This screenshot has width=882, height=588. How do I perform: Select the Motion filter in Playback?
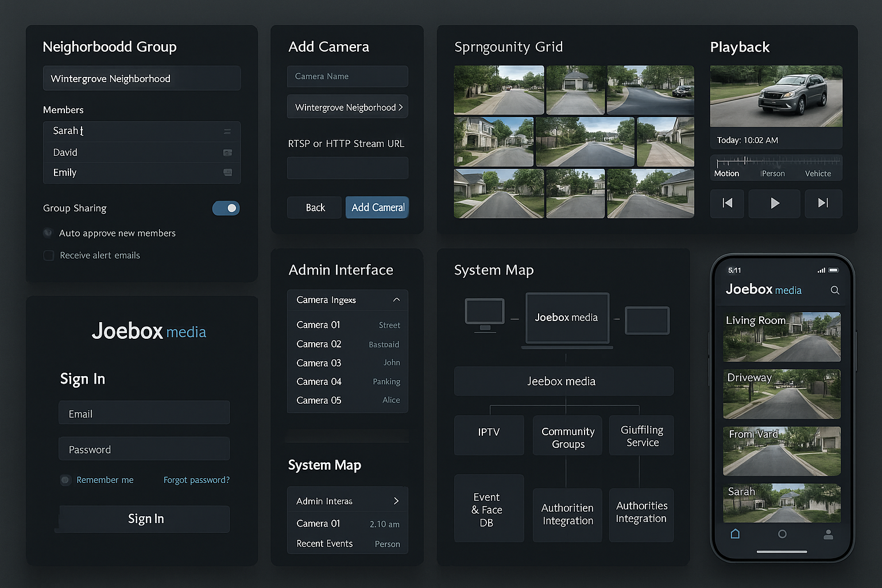click(x=726, y=173)
